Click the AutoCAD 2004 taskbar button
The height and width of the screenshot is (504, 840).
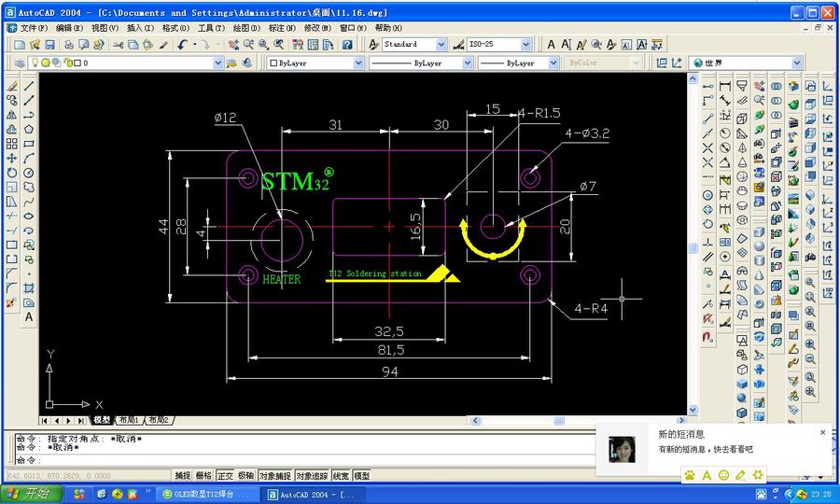313,495
